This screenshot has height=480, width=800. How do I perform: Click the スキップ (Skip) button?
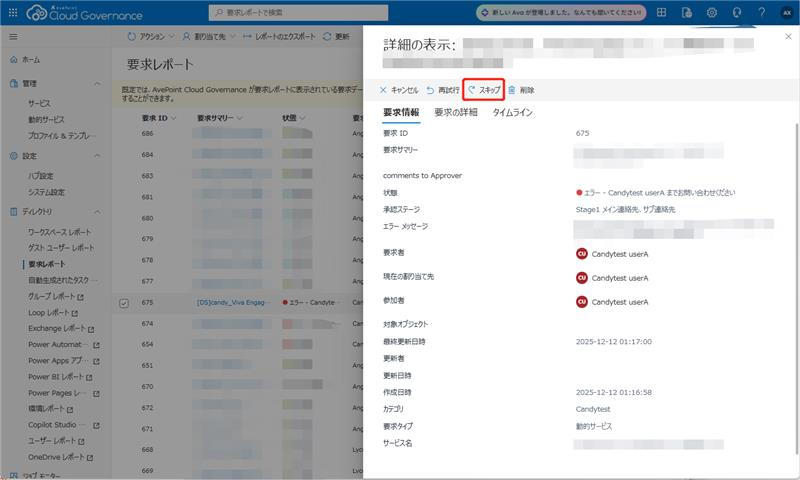(484, 90)
